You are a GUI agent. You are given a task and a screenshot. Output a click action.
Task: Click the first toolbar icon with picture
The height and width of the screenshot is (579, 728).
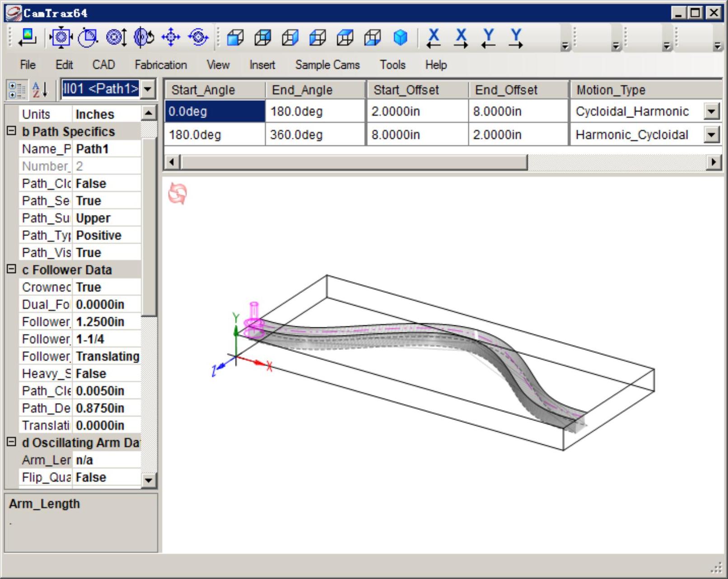(28, 37)
